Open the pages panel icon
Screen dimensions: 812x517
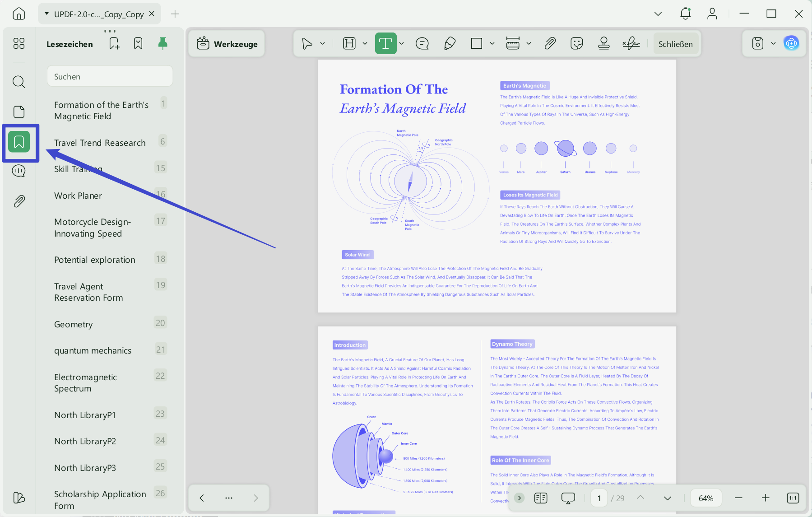coord(19,112)
